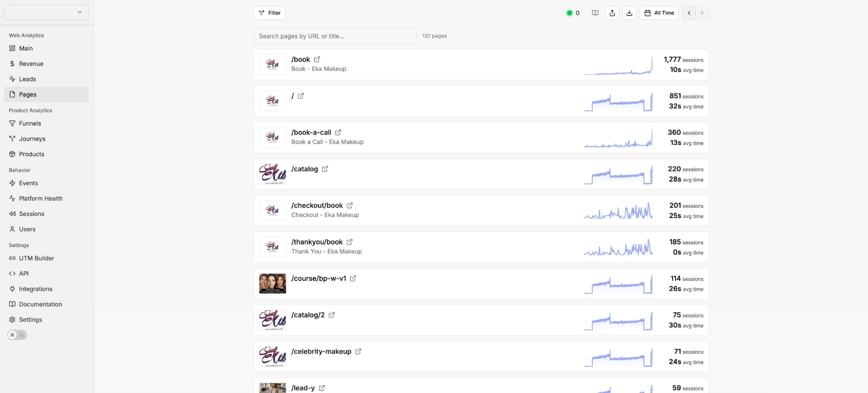Screen dimensions: 868x393
Task: Open the external link icon next to /book
Action: point(317,60)
